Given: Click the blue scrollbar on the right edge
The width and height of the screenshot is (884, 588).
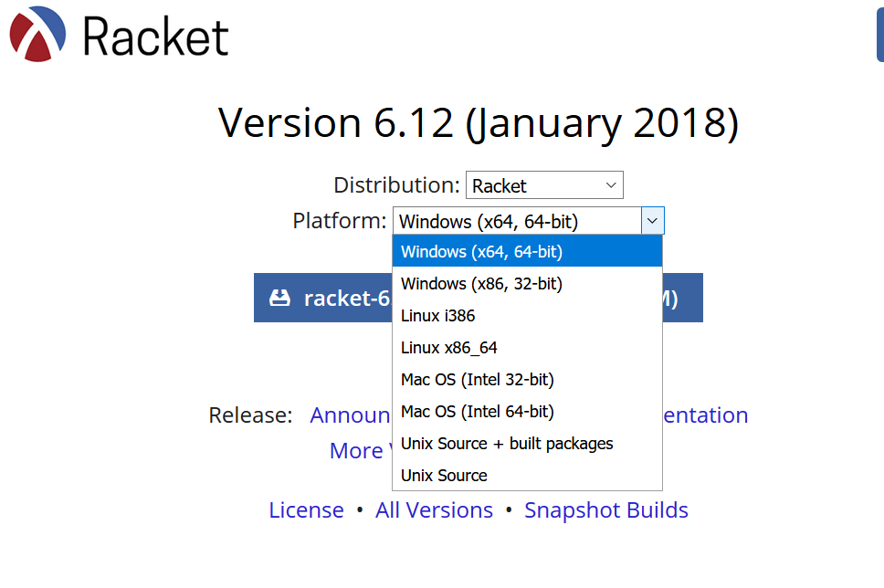Looking at the screenshot, I should (879, 35).
